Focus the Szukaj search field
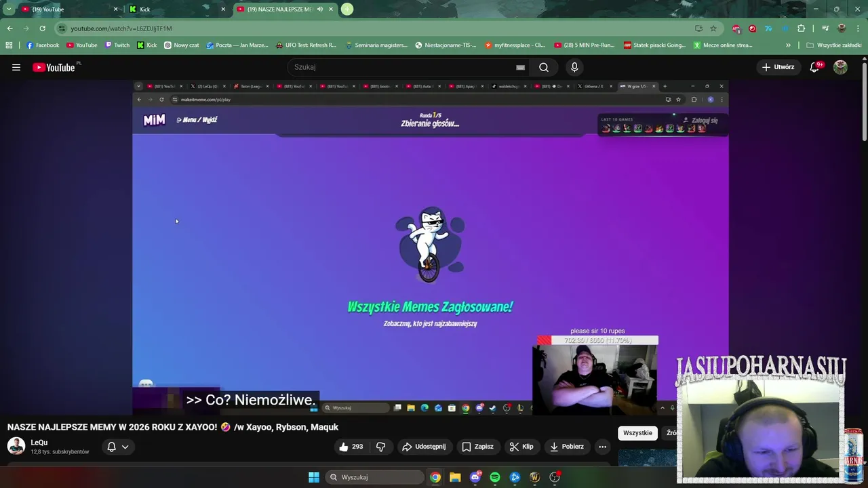This screenshot has height=488, width=868. click(x=403, y=67)
